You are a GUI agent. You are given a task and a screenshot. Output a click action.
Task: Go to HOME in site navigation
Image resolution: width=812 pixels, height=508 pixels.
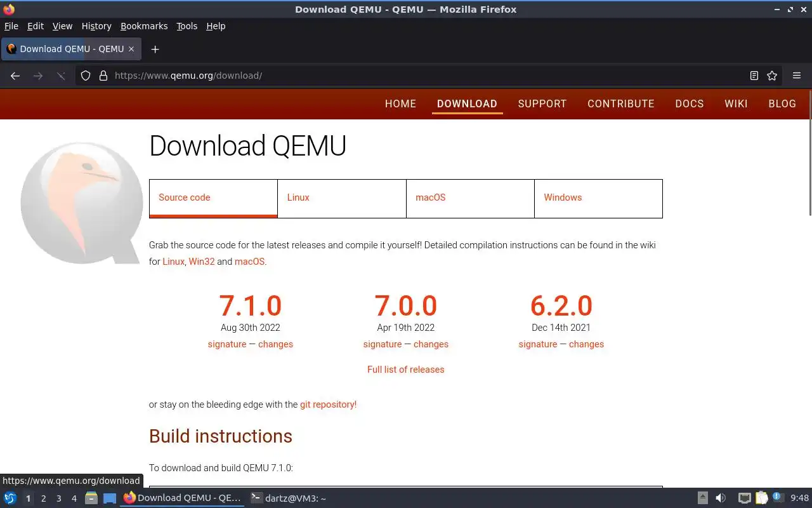click(x=400, y=104)
